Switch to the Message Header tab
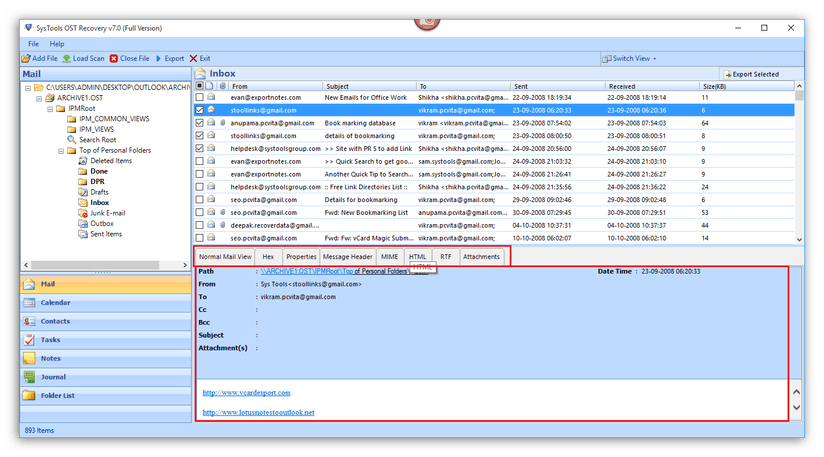 pos(347,256)
